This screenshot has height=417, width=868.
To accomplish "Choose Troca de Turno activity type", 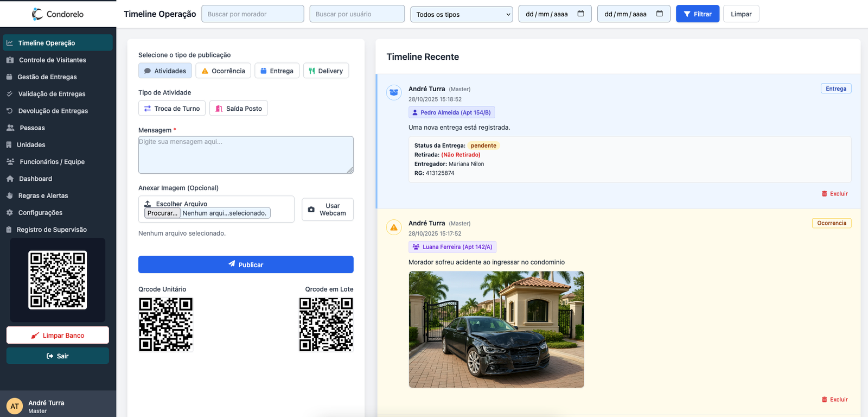I will click(x=172, y=109).
